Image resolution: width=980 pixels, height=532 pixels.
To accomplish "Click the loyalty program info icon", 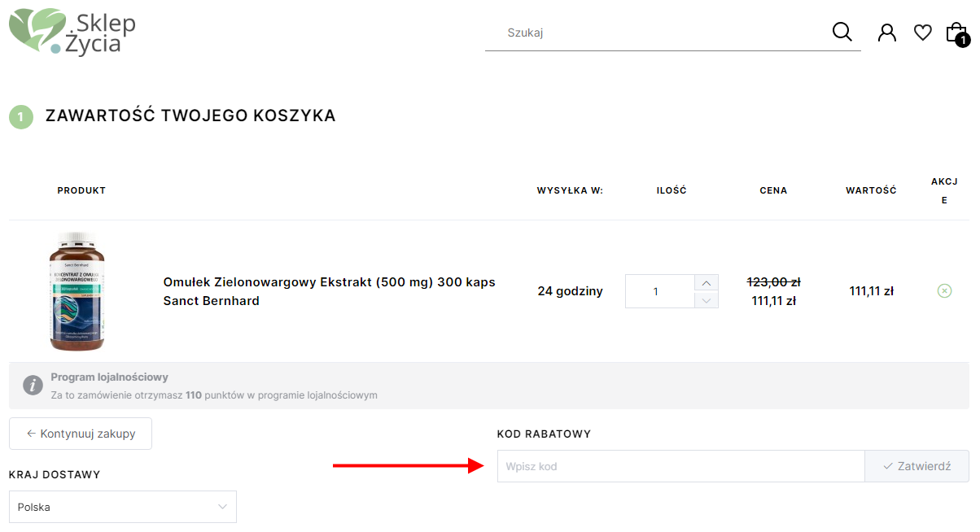I will [33, 386].
